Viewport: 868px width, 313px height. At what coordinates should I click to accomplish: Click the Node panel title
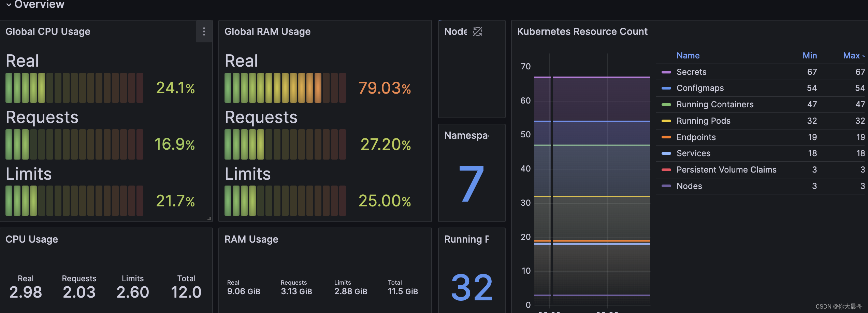coord(455,31)
